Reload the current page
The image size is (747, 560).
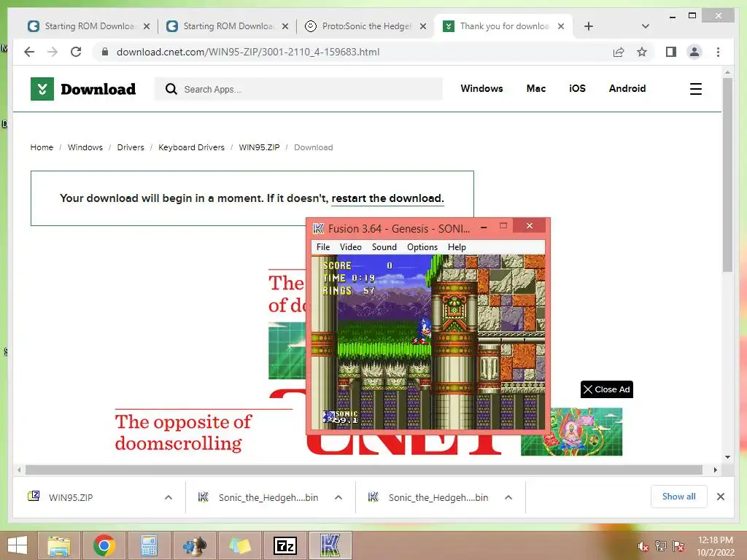click(76, 52)
